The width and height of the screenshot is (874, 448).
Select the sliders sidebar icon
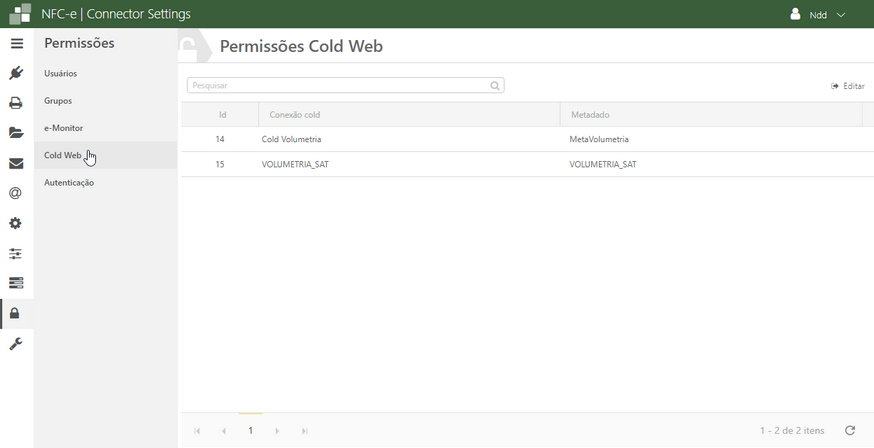point(16,253)
